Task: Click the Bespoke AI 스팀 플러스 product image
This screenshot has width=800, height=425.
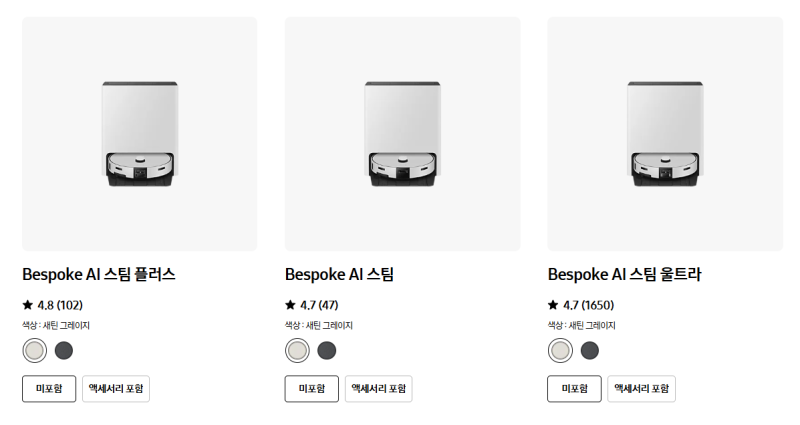Action: point(140,134)
